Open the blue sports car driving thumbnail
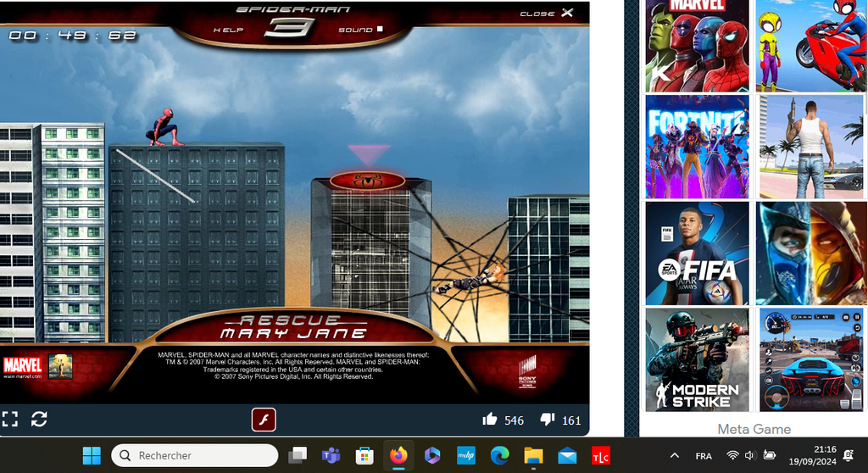 coord(811,360)
